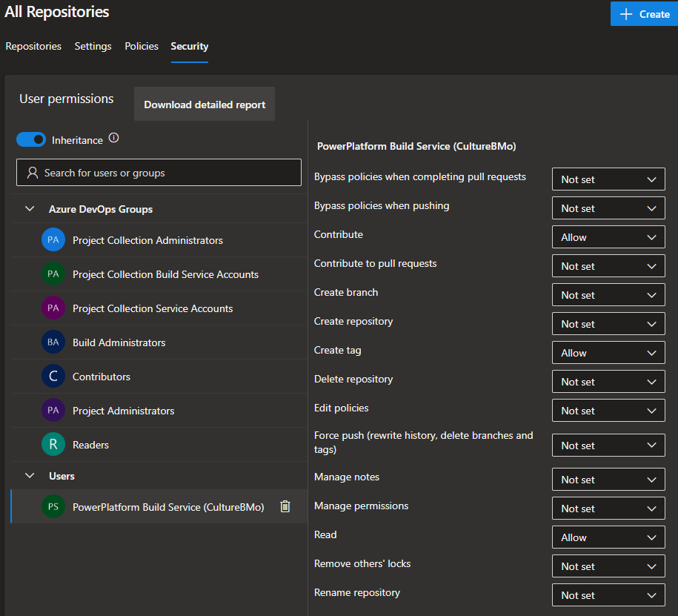Image resolution: width=678 pixels, height=616 pixels.
Task: Select Project Collection Build Service Accounts avatar
Action: [53, 274]
